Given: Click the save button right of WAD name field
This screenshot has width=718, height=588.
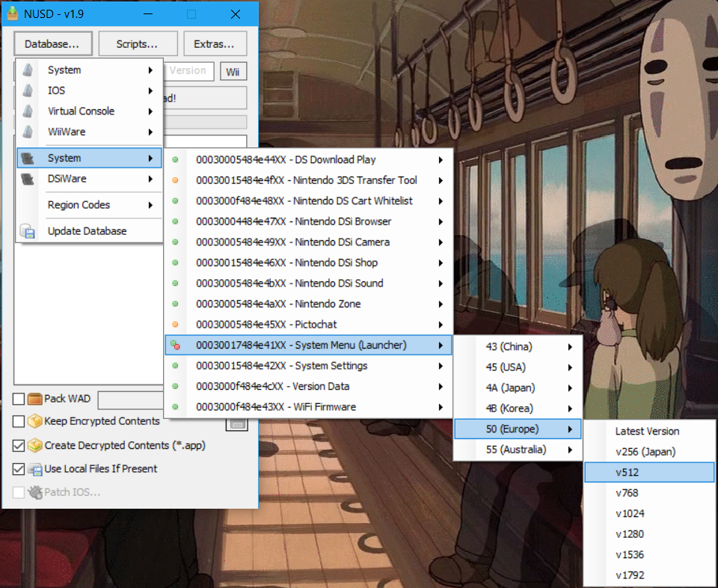Looking at the screenshot, I should (237, 424).
